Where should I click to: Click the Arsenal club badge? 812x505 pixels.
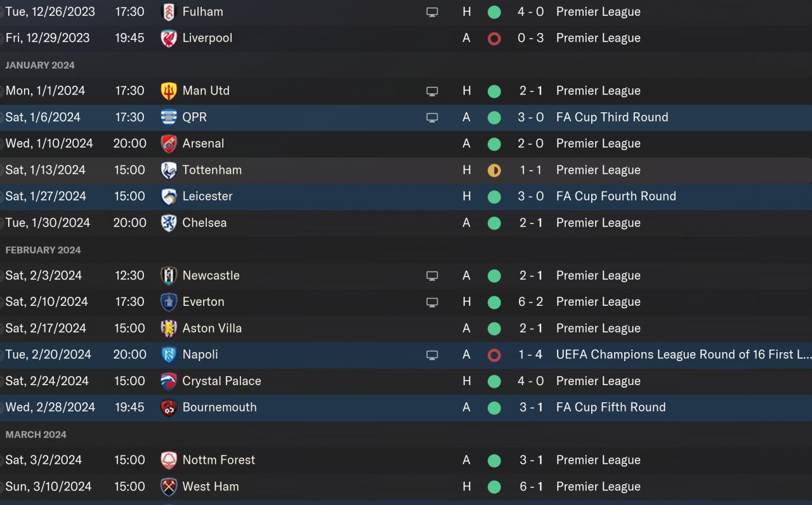coord(169,144)
